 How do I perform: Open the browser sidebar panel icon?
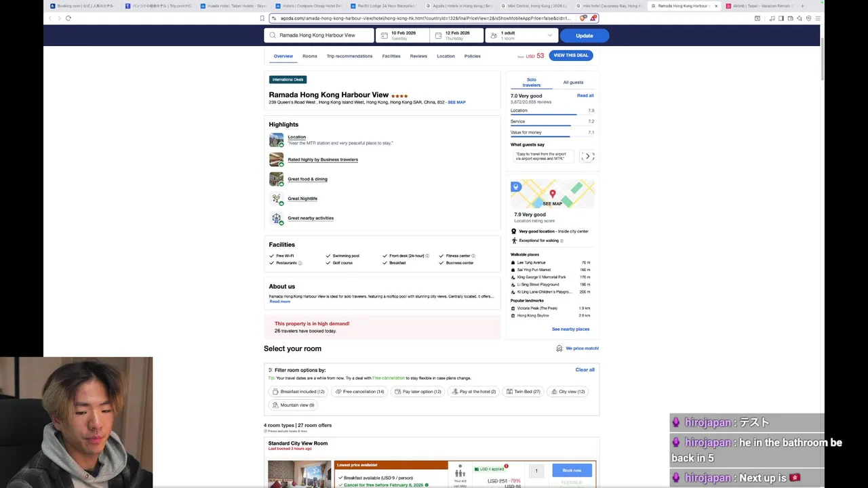781,18
